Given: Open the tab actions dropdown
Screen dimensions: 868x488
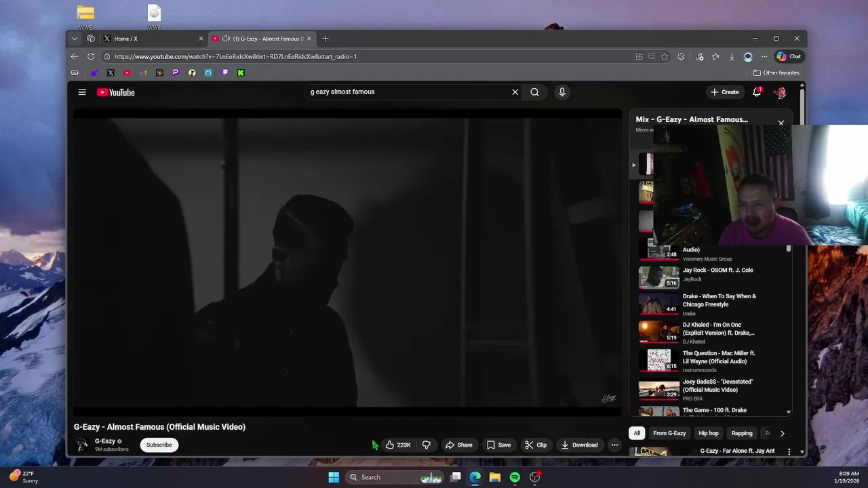Looking at the screenshot, I should (x=75, y=39).
